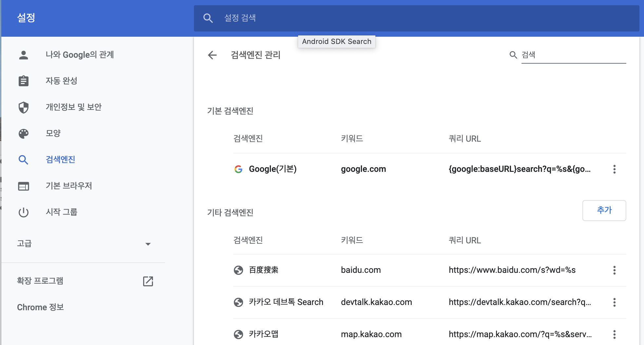Open the 시작 그룹 section
The width and height of the screenshot is (644, 345).
click(62, 212)
